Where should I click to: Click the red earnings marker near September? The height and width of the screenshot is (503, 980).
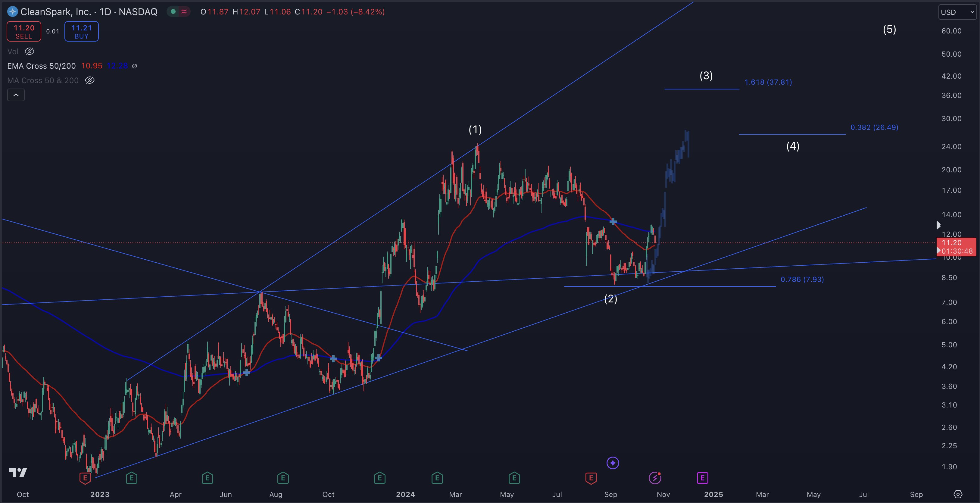pos(591,478)
